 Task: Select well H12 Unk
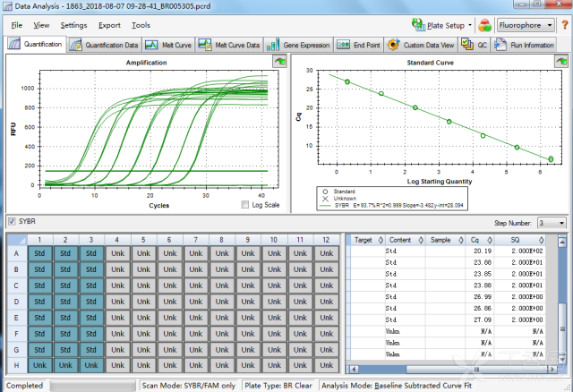tap(326, 365)
